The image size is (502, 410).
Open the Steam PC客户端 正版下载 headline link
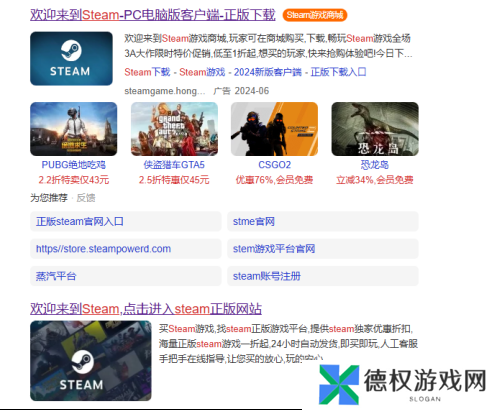(153, 15)
